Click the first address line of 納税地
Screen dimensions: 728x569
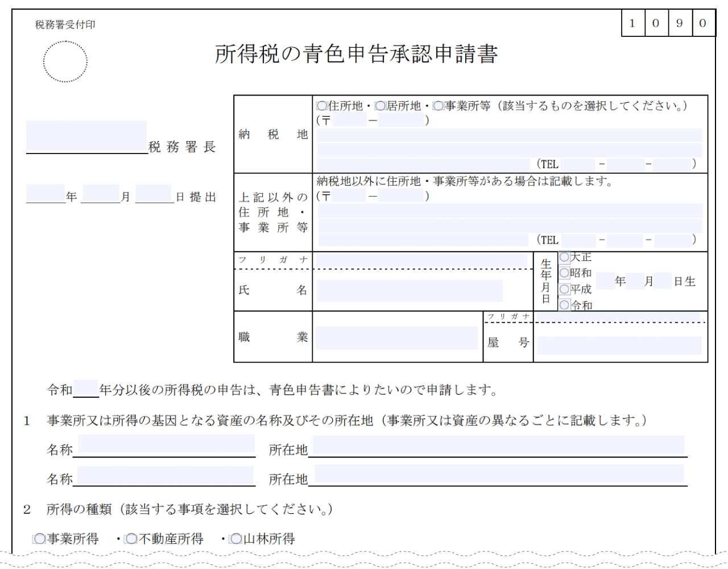pyautogui.click(x=510, y=135)
